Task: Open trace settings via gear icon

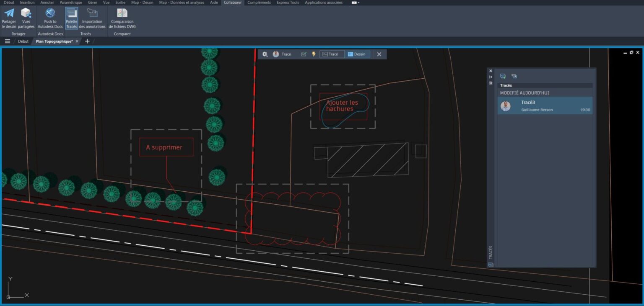Action: tap(265, 54)
